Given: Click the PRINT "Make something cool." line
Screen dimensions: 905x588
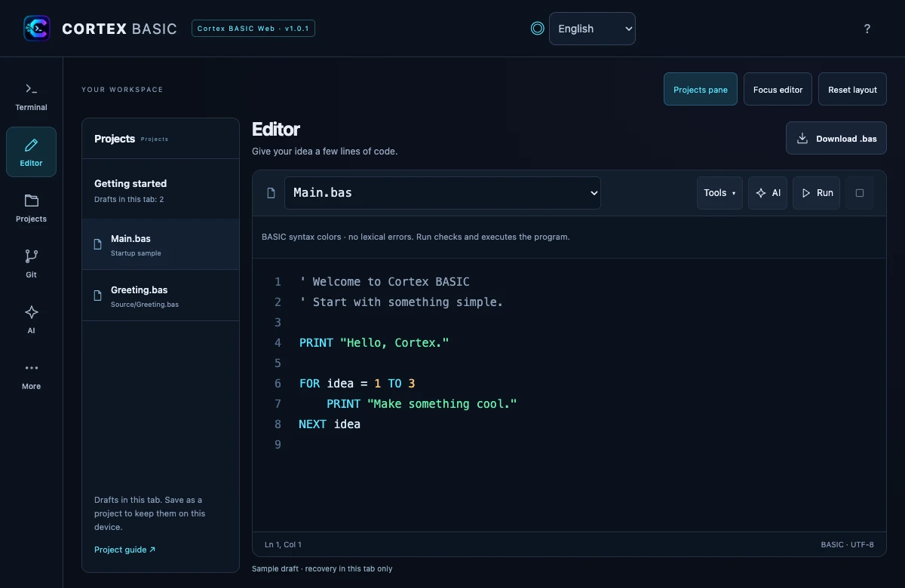Looking at the screenshot, I should coord(422,404).
